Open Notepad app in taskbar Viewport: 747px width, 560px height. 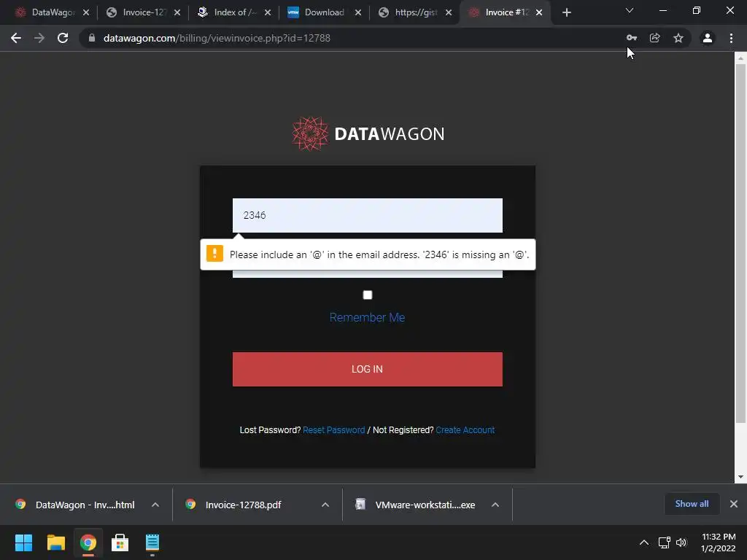[152, 542]
